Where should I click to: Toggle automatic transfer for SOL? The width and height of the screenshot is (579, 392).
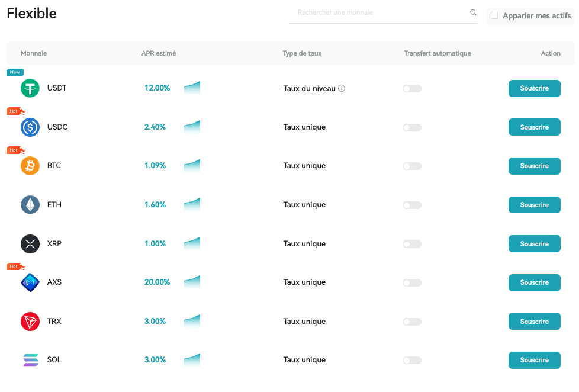[412, 361]
